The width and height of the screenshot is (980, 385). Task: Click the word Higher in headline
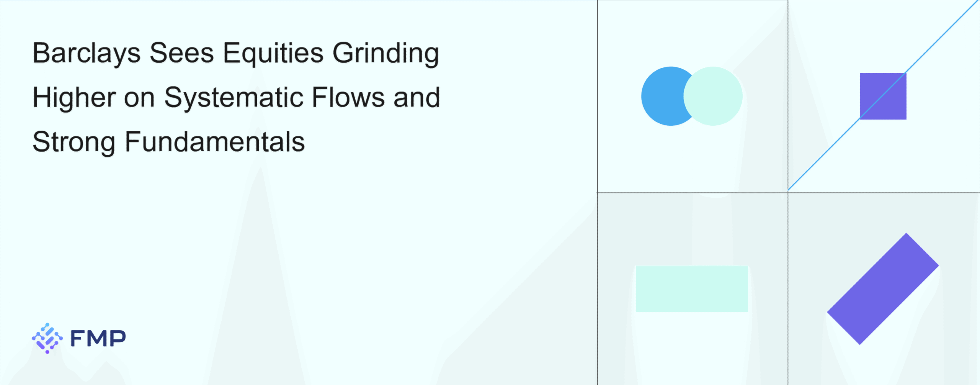point(74,98)
